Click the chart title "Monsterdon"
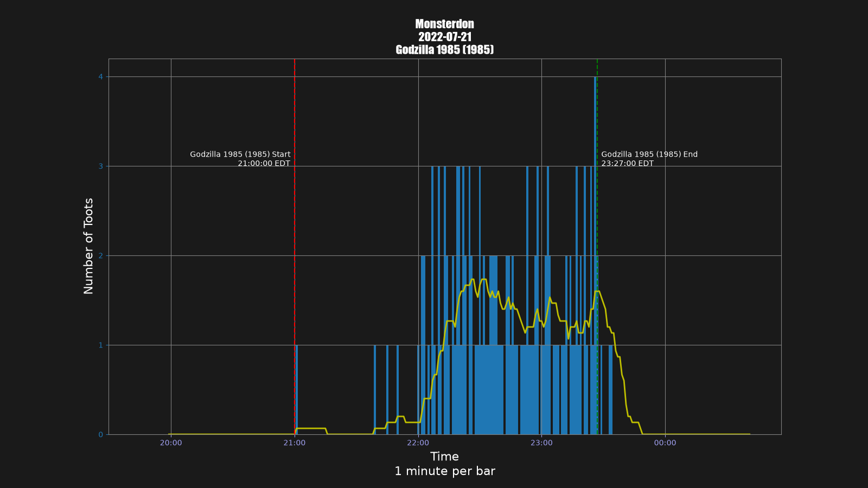The width and height of the screenshot is (868, 488). point(444,24)
